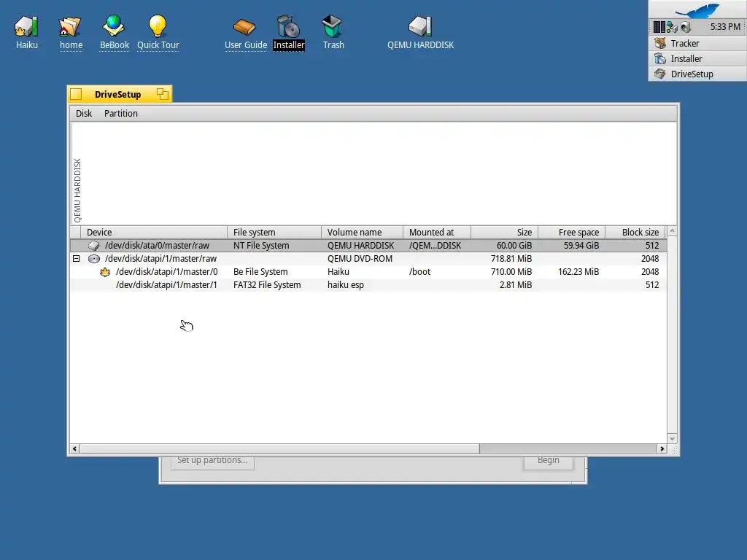The image size is (747, 560).
Task: Click the DriveSetup window resize corner
Action: [x=673, y=449]
